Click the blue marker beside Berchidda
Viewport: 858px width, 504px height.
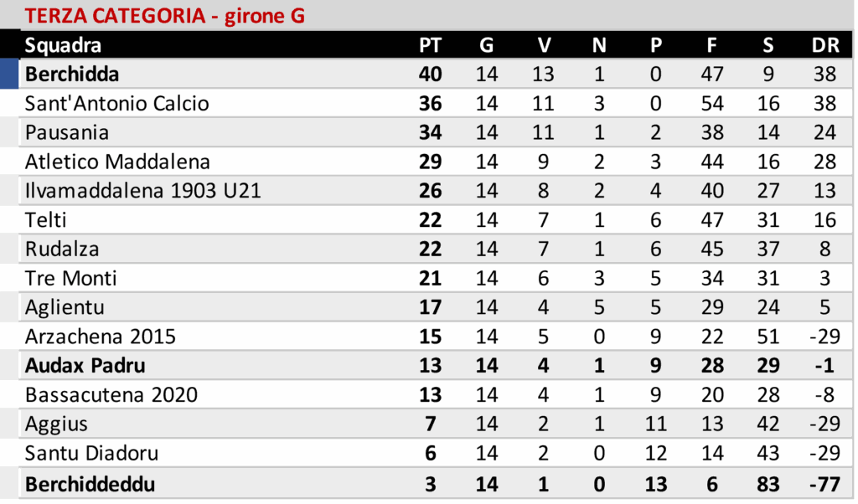(9, 75)
